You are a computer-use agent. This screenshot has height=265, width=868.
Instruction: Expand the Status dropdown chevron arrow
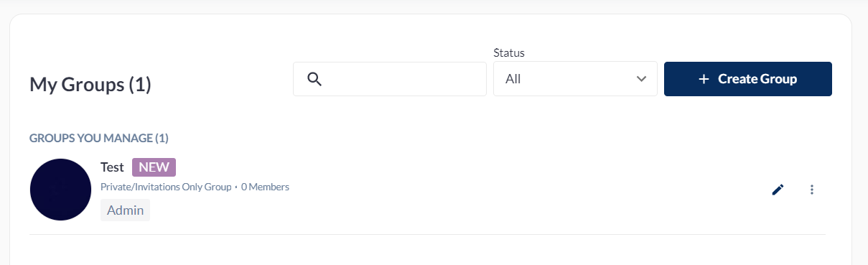point(642,79)
